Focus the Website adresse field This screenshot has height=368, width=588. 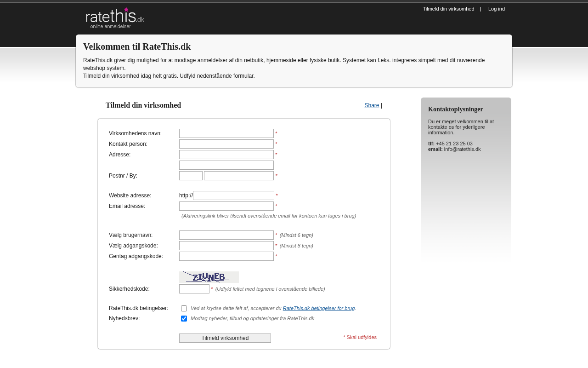pyautogui.click(x=233, y=195)
